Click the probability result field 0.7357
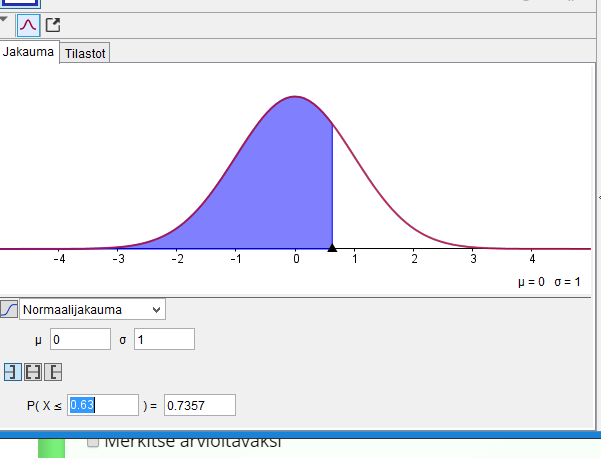This screenshot has height=458, width=601. (199, 405)
